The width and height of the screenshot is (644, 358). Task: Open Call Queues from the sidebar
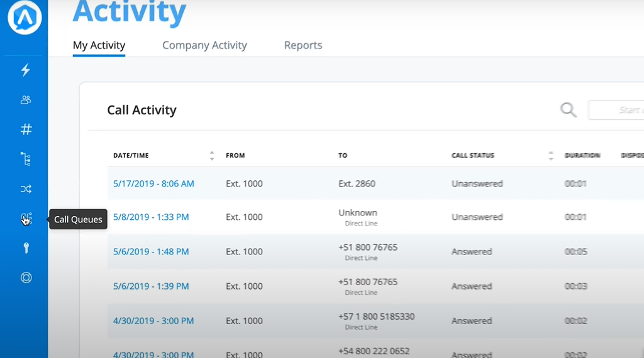26,219
